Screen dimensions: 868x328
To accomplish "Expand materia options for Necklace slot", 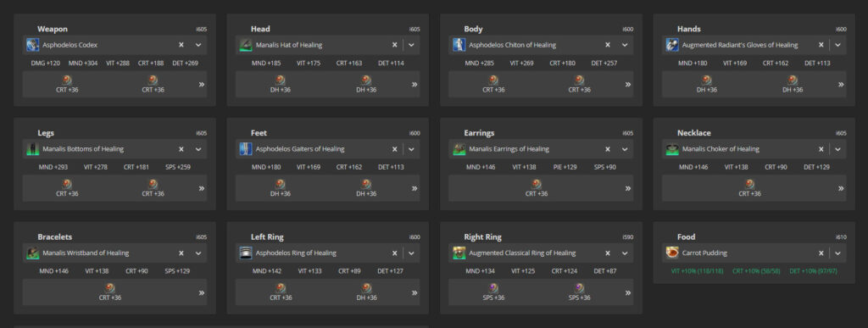I will tap(841, 189).
